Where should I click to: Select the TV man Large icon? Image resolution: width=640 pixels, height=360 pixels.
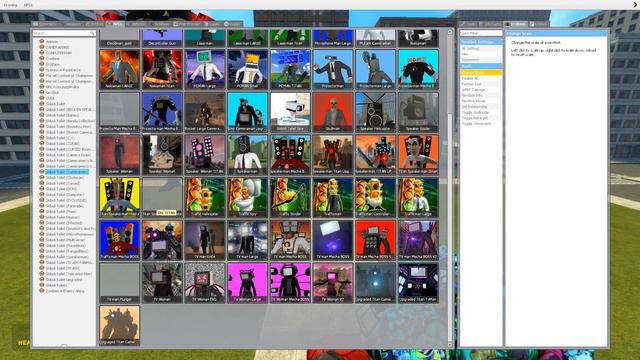click(248, 240)
